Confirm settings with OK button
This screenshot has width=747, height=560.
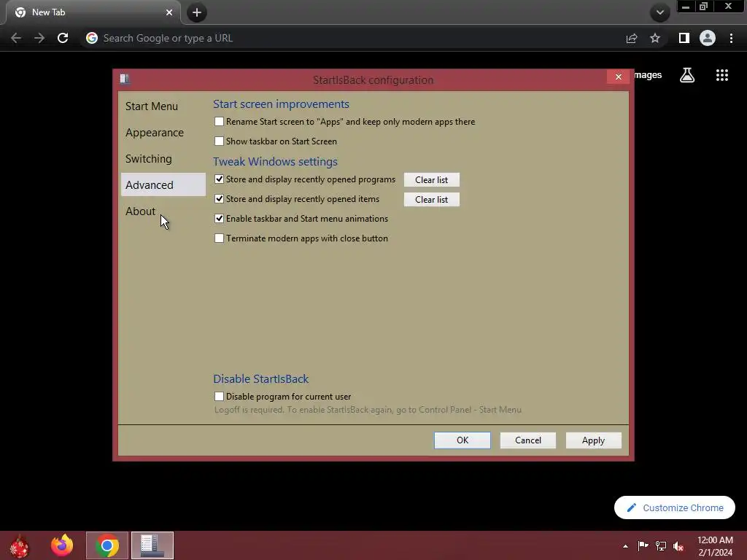click(x=462, y=440)
